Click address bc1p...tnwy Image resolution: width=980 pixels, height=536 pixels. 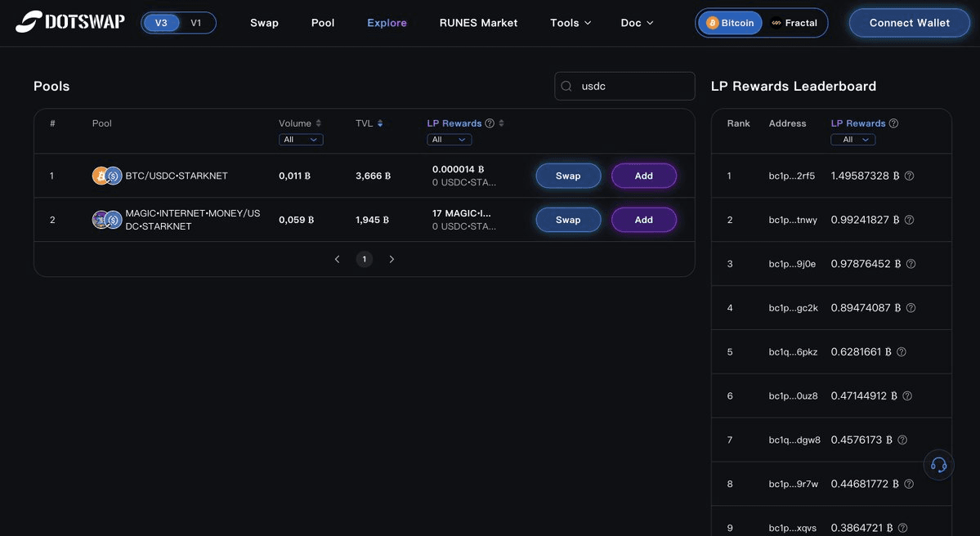coord(793,220)
